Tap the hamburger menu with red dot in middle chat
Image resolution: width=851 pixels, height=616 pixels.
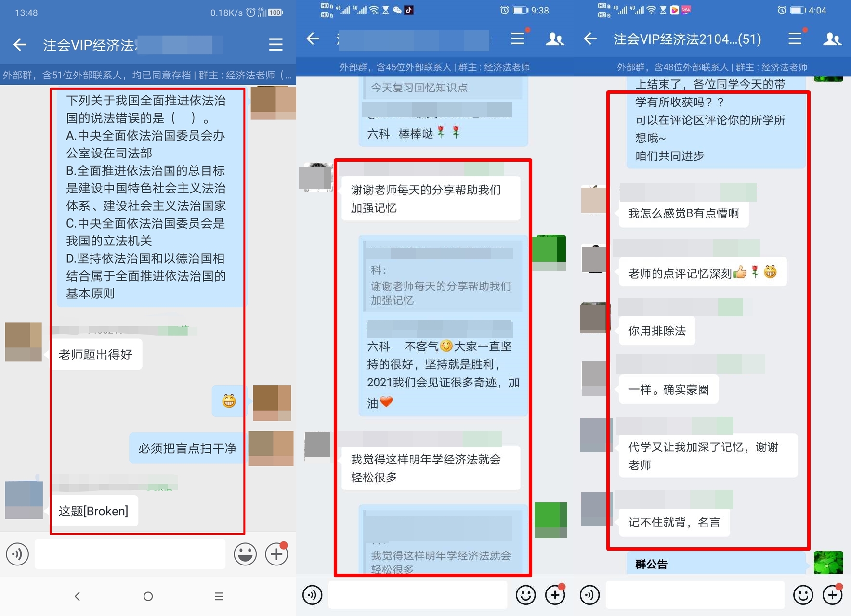point(517,39)
